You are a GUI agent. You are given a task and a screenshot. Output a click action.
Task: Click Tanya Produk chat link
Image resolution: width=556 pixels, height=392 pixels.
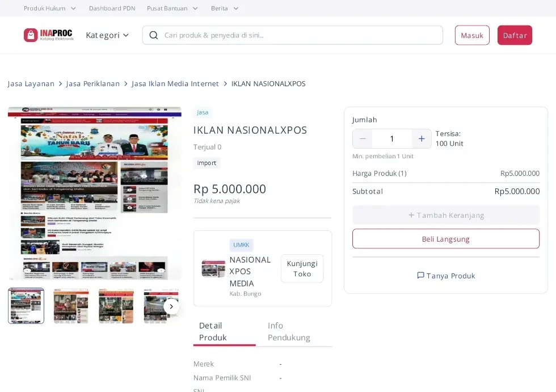coord(446,276)
